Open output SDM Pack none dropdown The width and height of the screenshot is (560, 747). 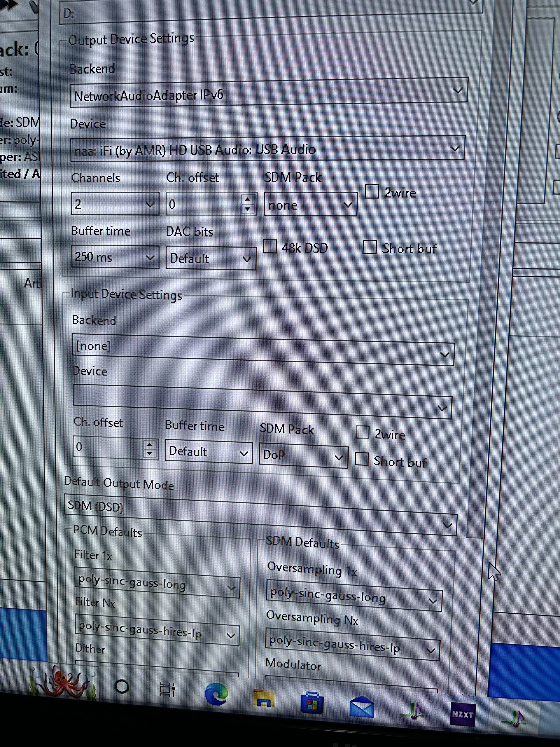click(310, 205)
